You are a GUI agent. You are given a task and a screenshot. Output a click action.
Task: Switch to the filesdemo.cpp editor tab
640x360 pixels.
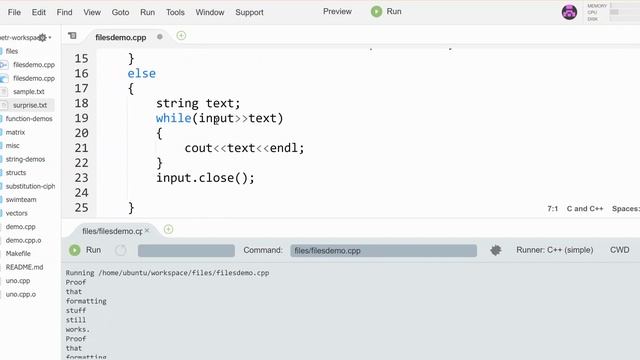(x=121, y=37)
